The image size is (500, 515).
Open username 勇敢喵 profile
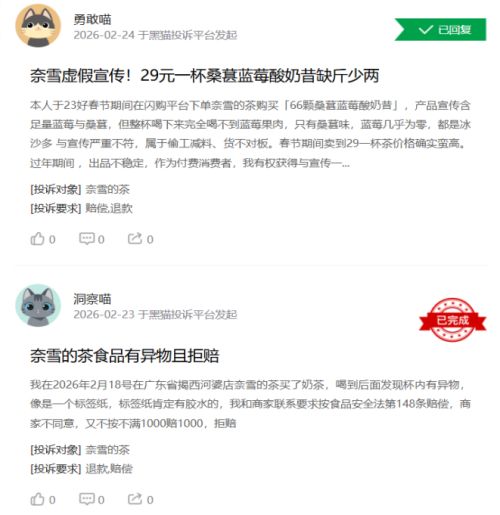(92, 20)
